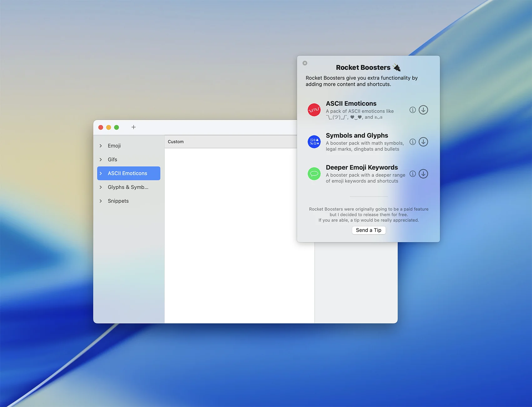Select ASCII Emoticons in the sidebar

(x=127, y=173)
